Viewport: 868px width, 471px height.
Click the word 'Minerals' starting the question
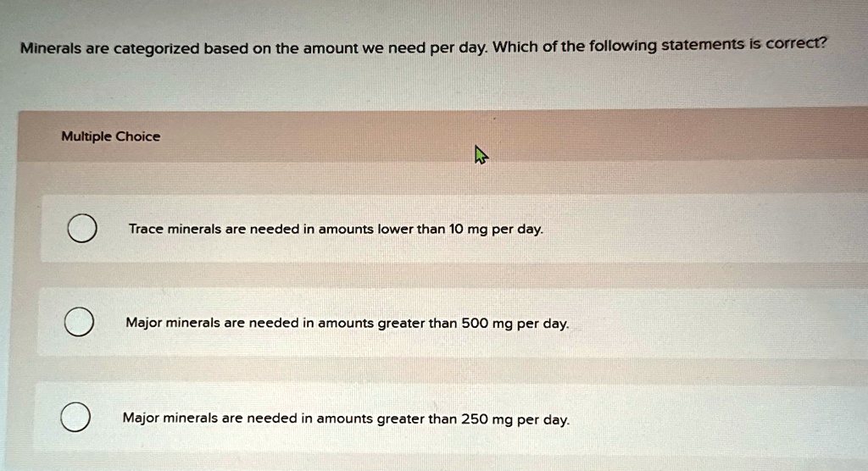pos(51,48)
